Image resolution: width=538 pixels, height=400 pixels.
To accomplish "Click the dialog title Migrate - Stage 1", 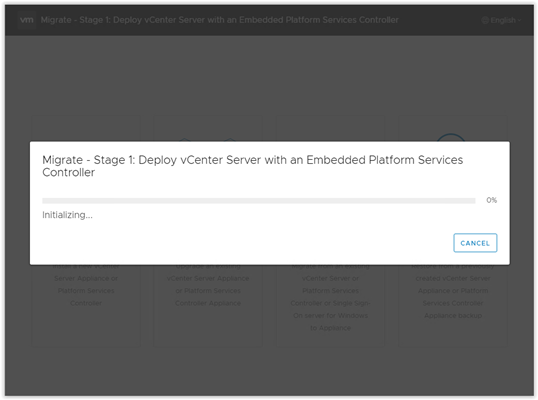I will 253,166.
